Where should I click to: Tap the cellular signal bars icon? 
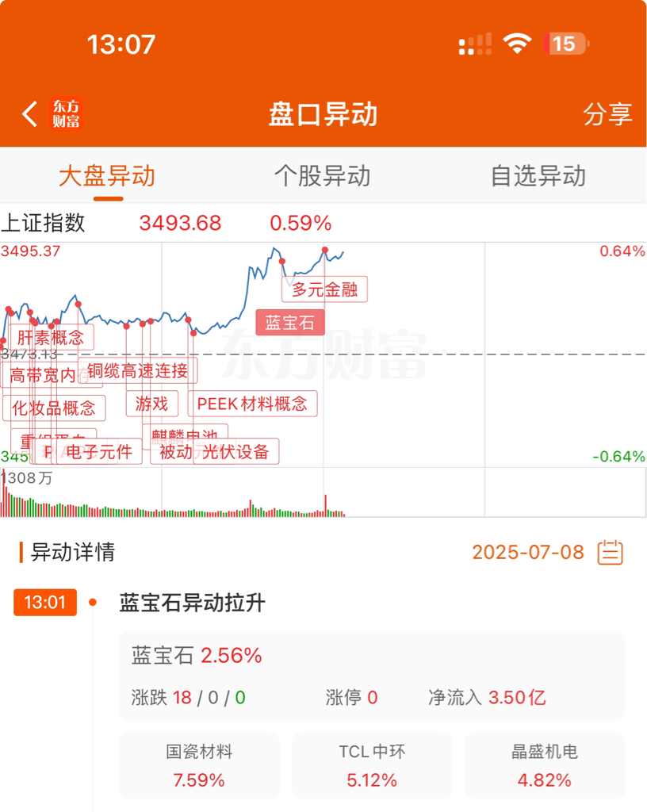coord(475,44)
